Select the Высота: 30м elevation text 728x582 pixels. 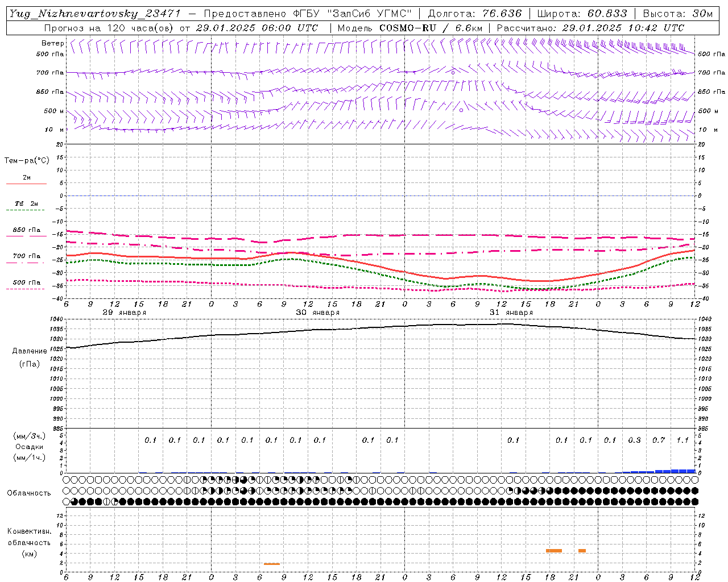pyautogui.click(x=678, y=14)
